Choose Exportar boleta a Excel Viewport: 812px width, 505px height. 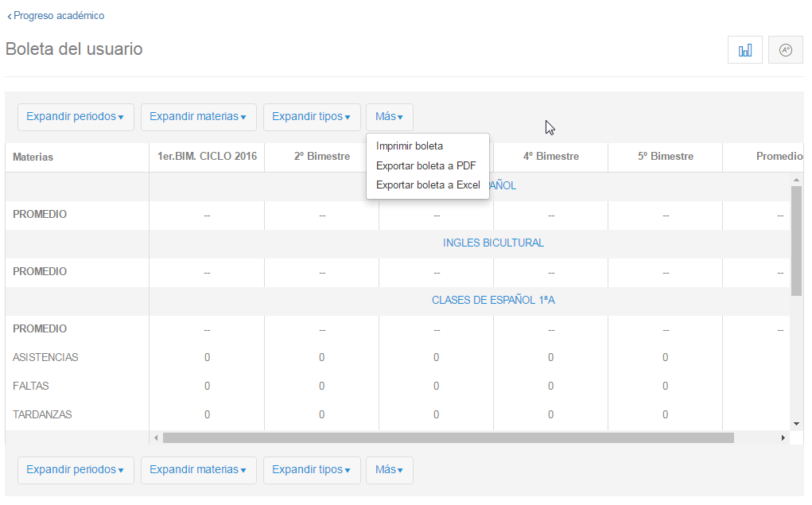pos(428,185)
